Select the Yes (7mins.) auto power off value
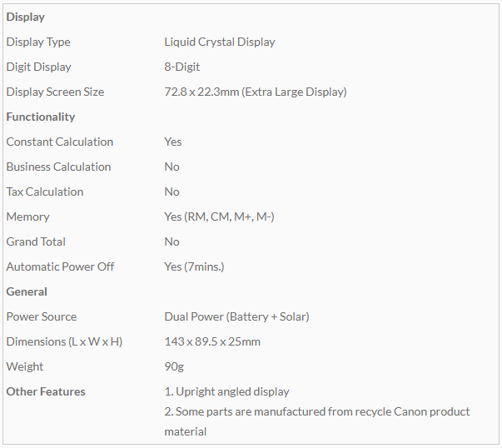Viewport: 502px width, 448px height. click(194, 266)
